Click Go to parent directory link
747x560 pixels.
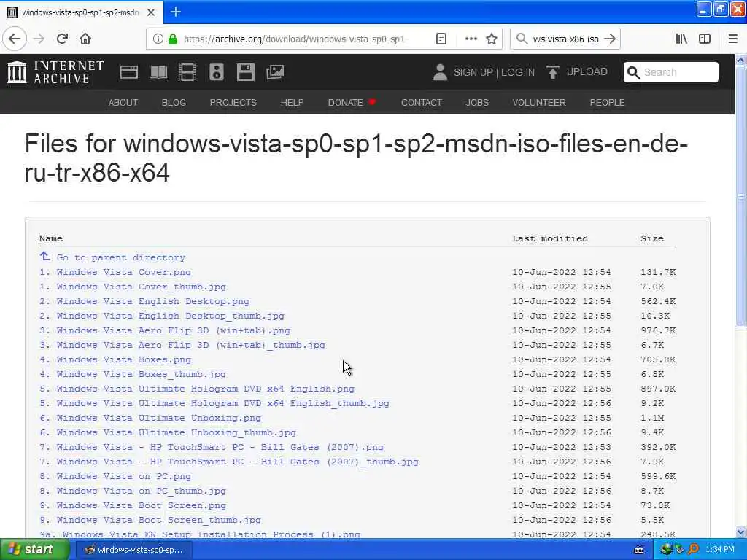(121, 257)
